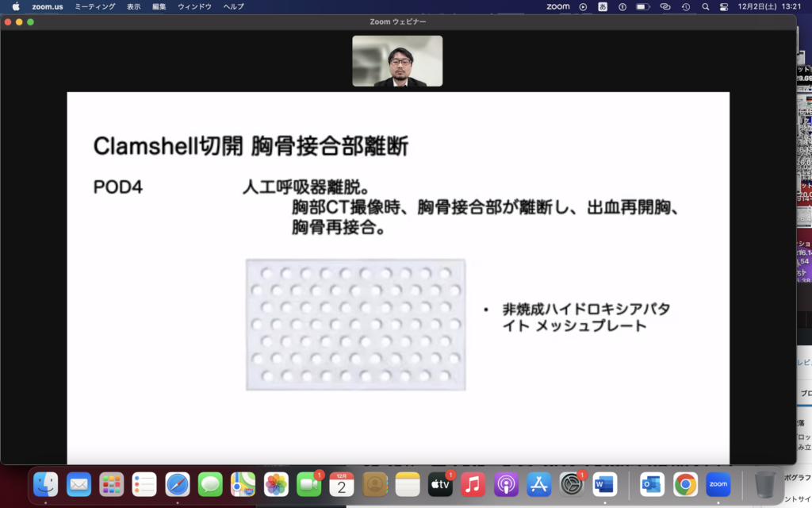This screenshot has width=812, height=508.
Task: Open Microsoft Outlook from the Dock
Action: pos(652,483)
